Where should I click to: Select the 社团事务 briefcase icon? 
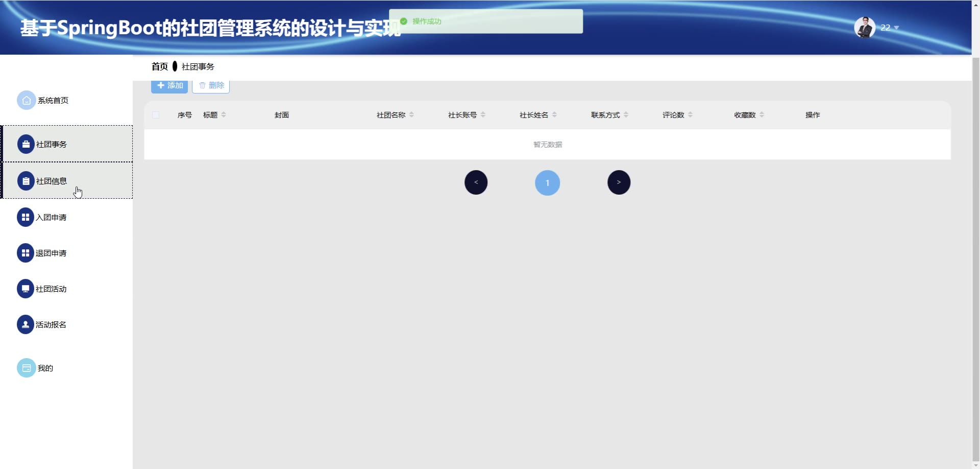tap(26, 144)
